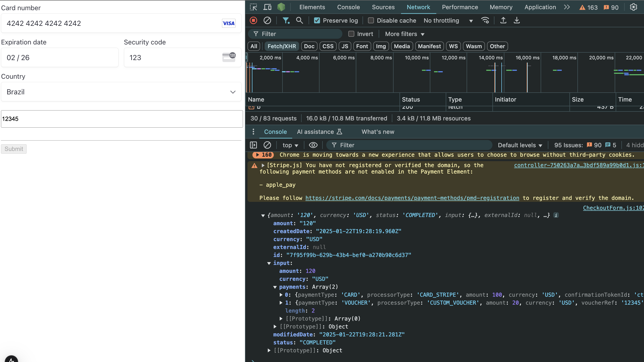Viewport: 644px width, 362px height.
Task: Toggle the CSS filter chip
Action: point(328,46)
